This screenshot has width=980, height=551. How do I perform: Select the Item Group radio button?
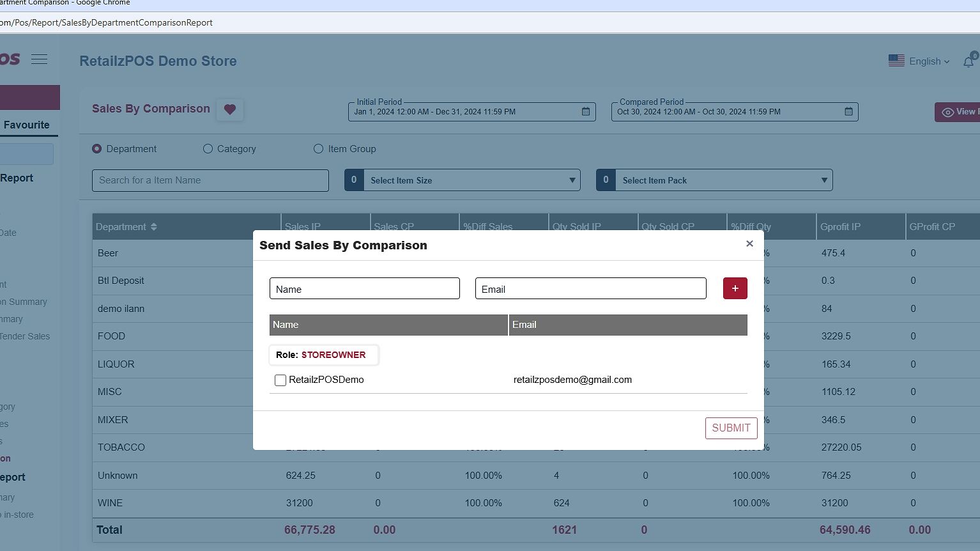click(x=318, y=149)
